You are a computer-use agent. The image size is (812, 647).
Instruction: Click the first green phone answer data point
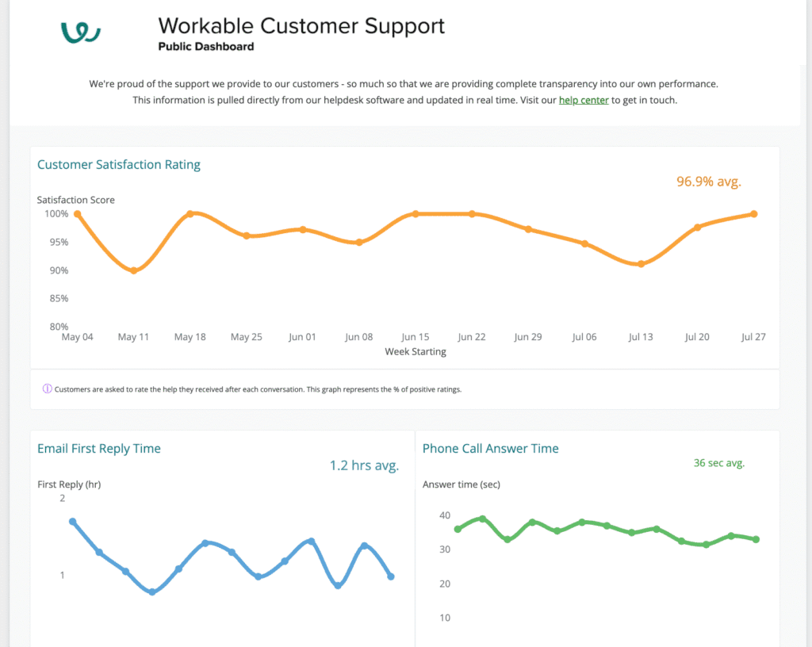tap(458, 529)
